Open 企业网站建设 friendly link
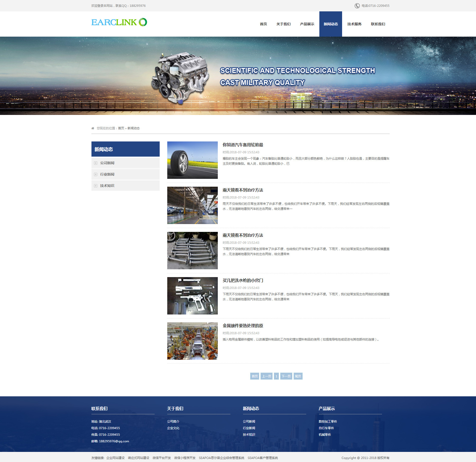 (115, 458)
